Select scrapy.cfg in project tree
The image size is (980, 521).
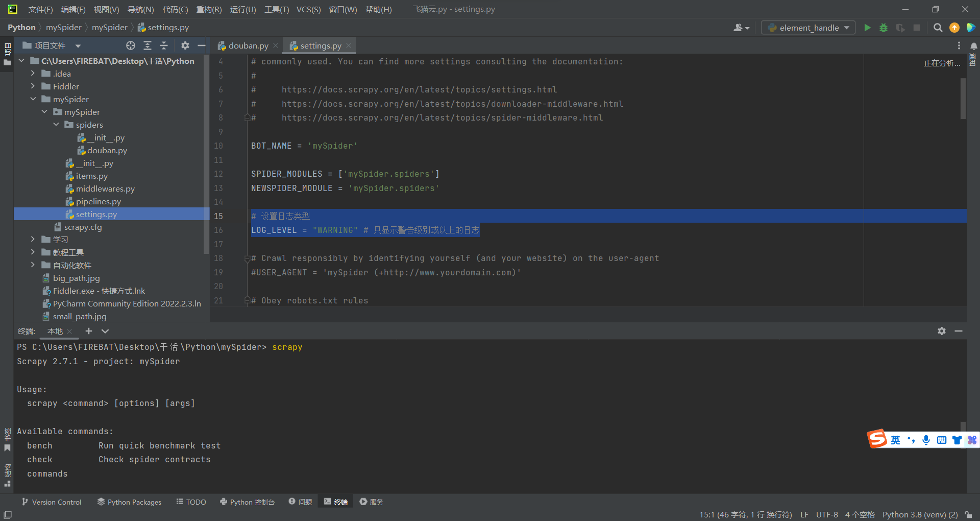83,227
